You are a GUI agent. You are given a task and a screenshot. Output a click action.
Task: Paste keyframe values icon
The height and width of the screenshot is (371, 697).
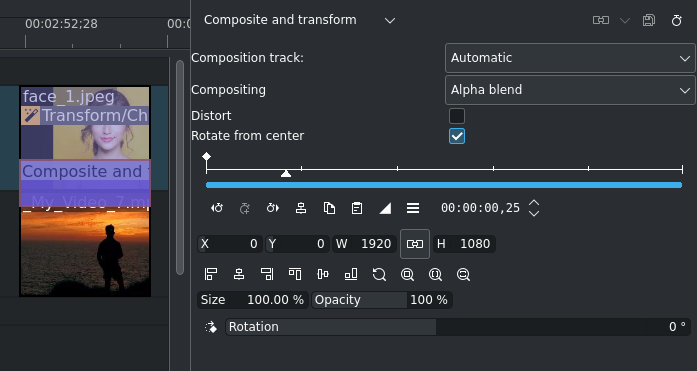[x=357, y=208]
